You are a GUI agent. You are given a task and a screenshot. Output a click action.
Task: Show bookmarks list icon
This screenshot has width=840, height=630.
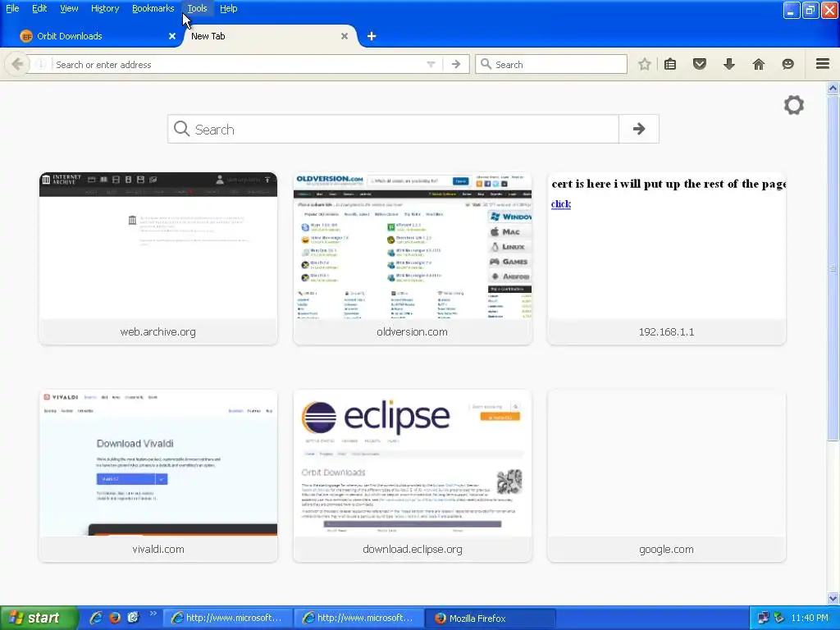670,64
